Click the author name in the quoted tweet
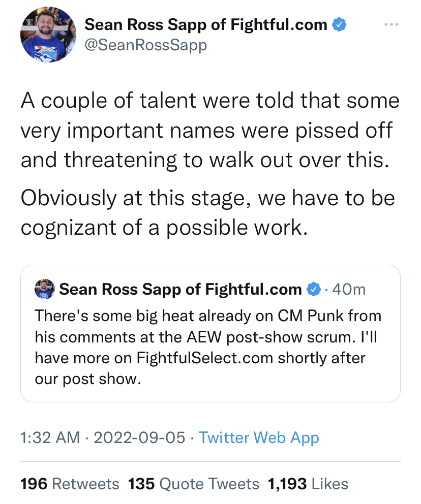Screen dimensions: 421x504 (x=181, y=290)
